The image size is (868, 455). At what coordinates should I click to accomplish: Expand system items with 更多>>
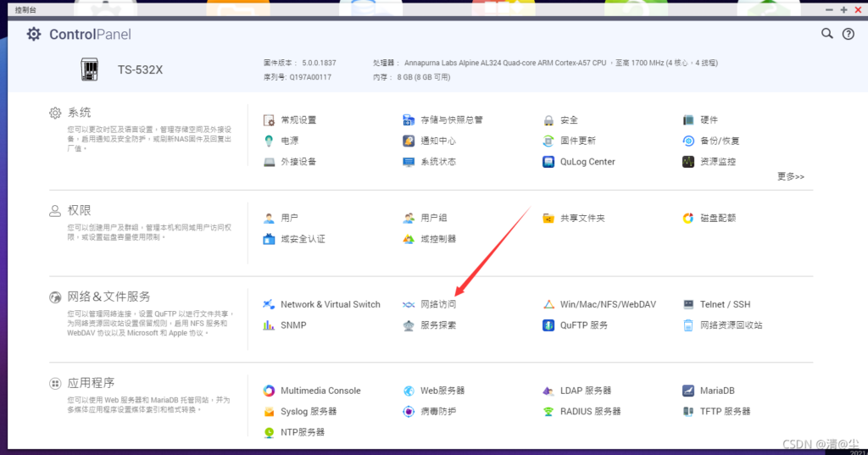tap(790, 176)
